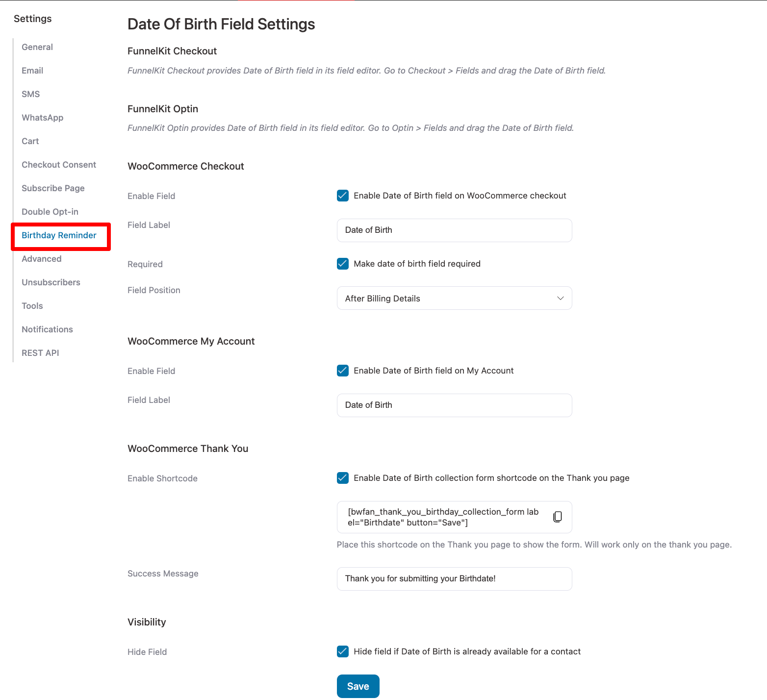Click the Save button
The height and width of the screenshot is (700, 767).
coord(358,686)
